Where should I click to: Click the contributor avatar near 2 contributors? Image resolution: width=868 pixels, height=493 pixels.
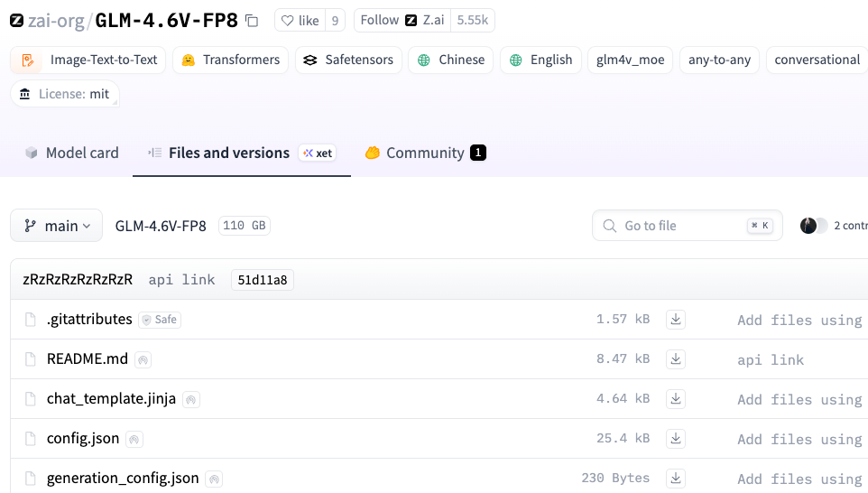pyautogui.click(x=808, y=226)
